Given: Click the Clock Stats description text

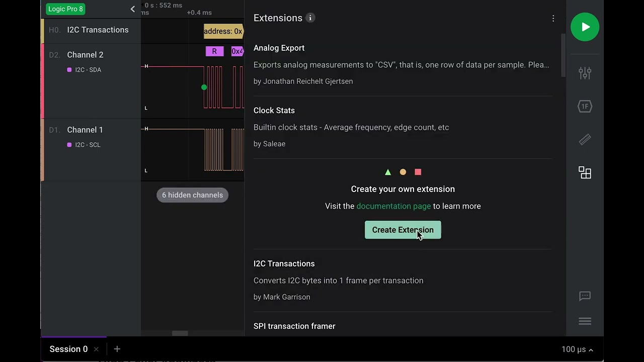Looking at the screenshot, I should pyautogui.click(x=351, y=127).
